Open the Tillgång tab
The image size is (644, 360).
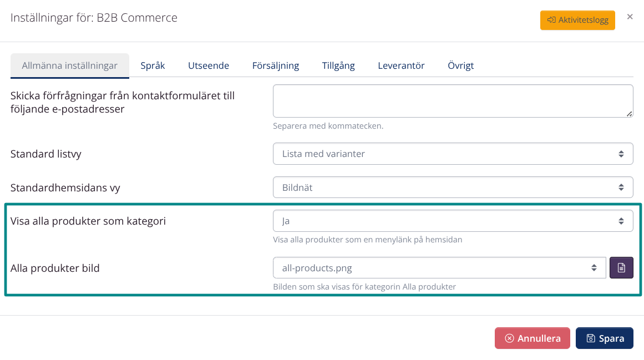pyautogui.click(x=338, y=65)
